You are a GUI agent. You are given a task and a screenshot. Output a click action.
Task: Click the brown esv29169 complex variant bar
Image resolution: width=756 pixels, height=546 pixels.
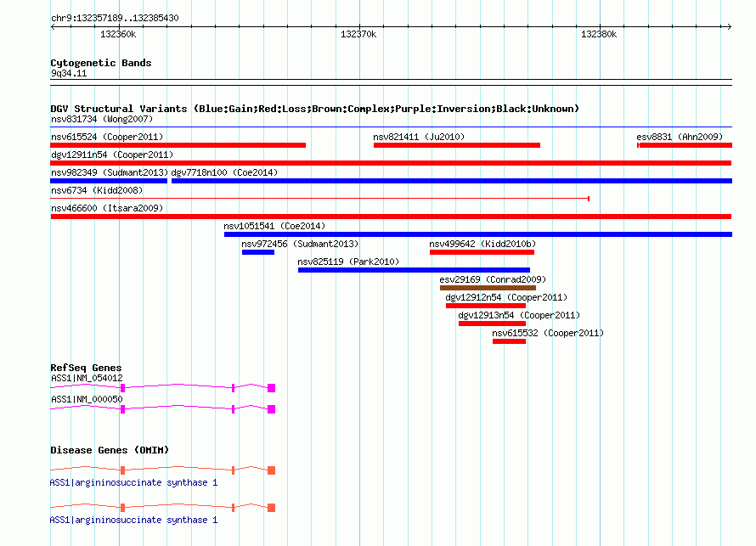[x=488, y=288]
